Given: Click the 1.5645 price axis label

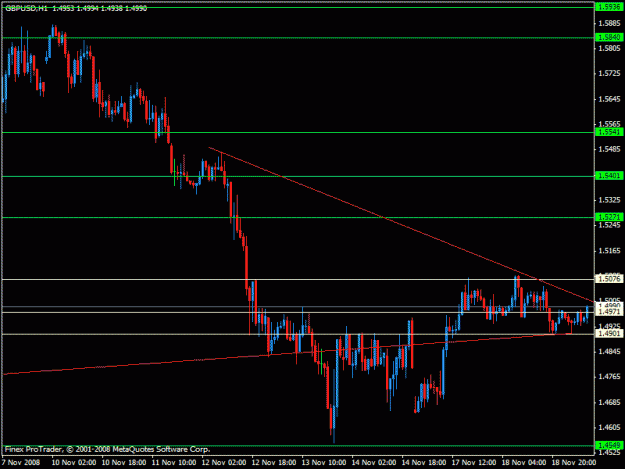Looking at the screenshot, I should coord(609,99).
